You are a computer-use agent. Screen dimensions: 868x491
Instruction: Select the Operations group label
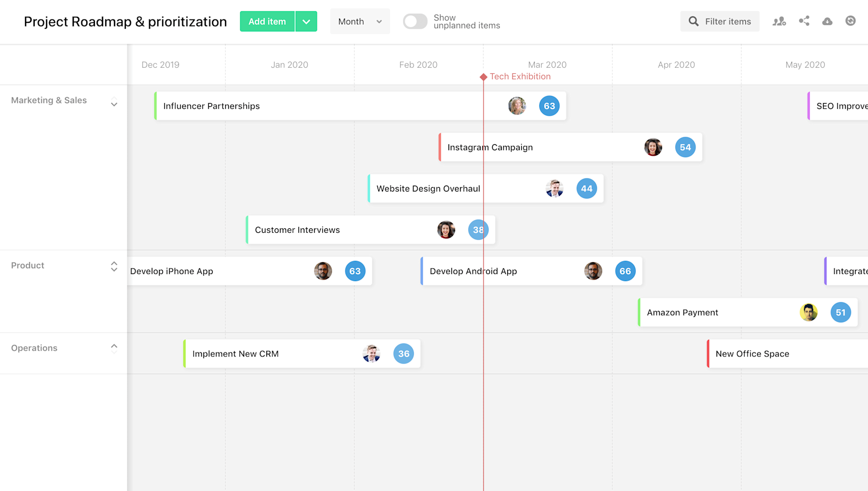tap(34, 348)
